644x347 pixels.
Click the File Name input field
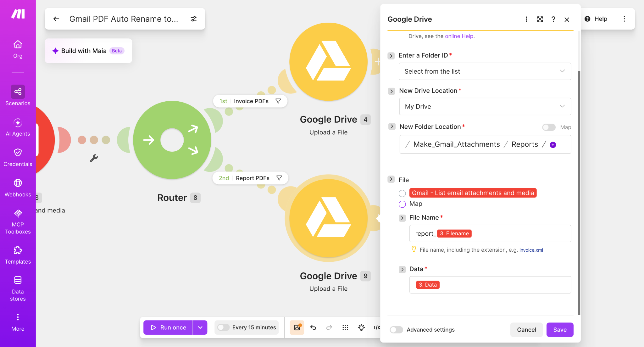490,233
